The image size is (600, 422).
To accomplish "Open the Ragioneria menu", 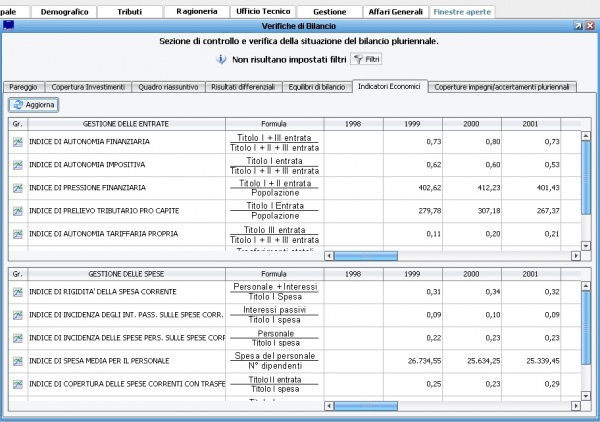I will pos(197,12).
